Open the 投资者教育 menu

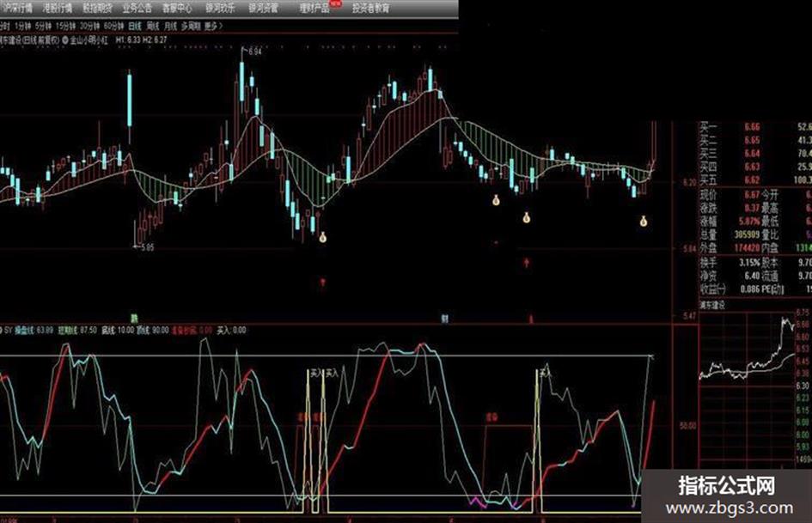click(371, 8)
